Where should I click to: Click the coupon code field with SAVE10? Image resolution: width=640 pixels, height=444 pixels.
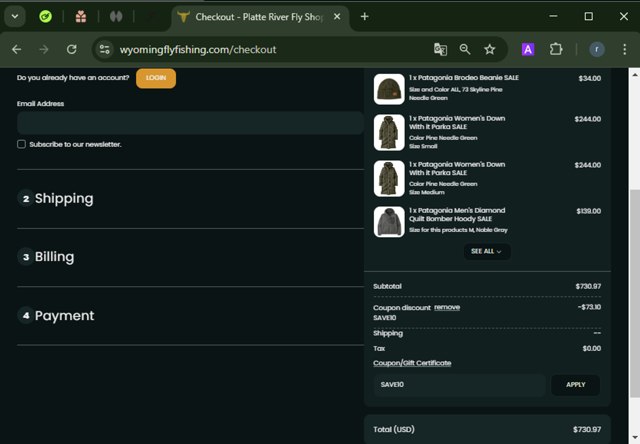[460, 385]
